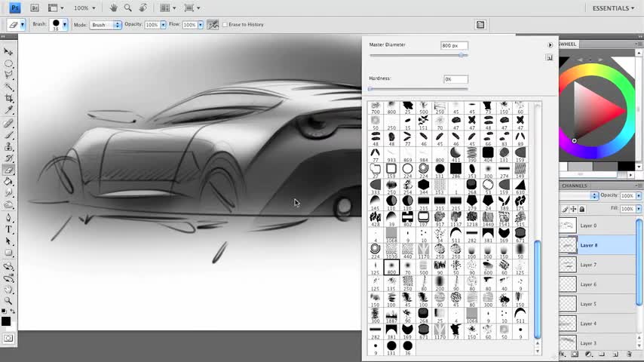Image resolution: width=644 pixels, height=362 pixels.
Task: Select the Magic Wand tool
Action: tap(8, 87)
